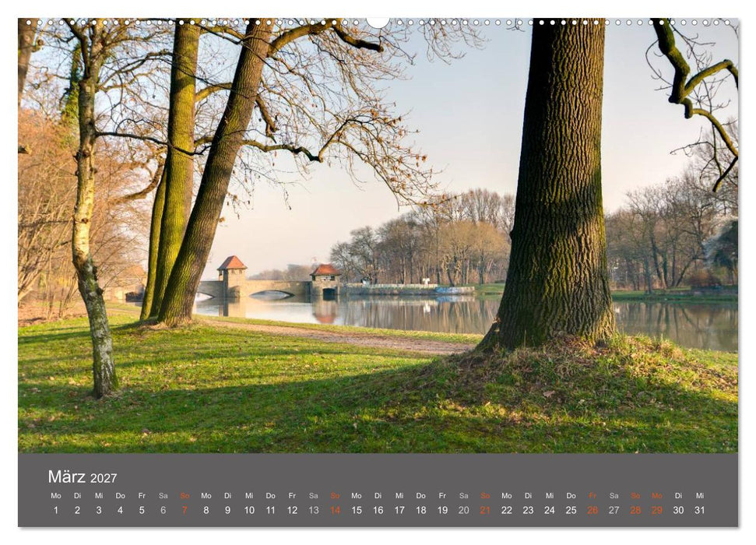
Task: Select date 19 in calendar strip
Action: pyautogui.click(x=442, y=510)
